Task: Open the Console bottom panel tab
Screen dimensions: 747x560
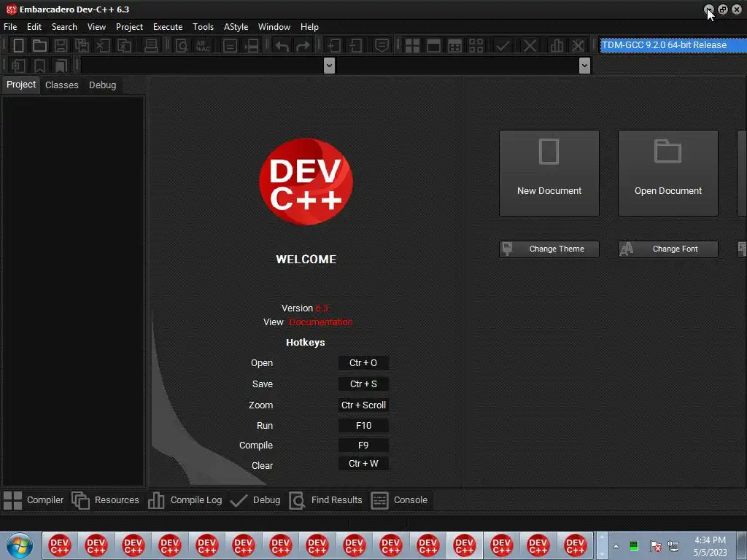Action: [400, 500]
